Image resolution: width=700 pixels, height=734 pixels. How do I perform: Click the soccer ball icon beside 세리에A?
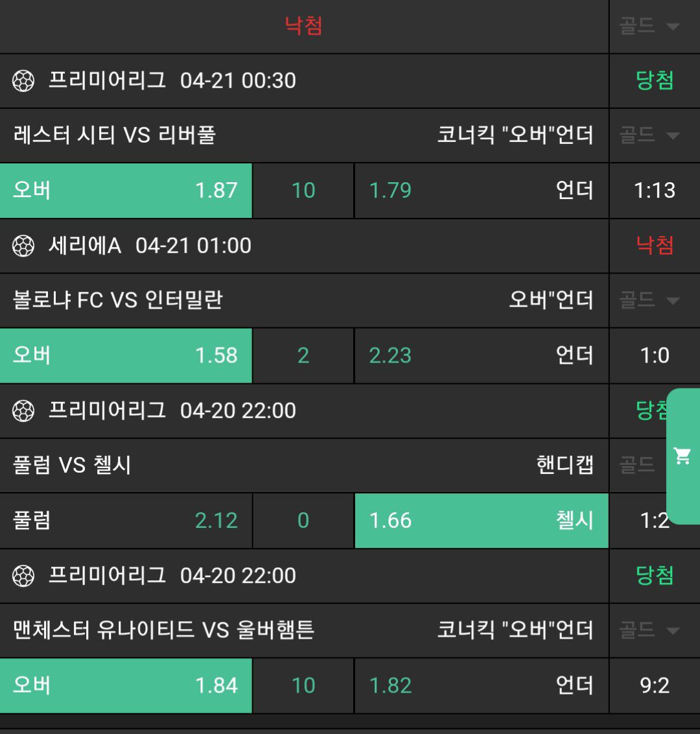click(23, 246)
